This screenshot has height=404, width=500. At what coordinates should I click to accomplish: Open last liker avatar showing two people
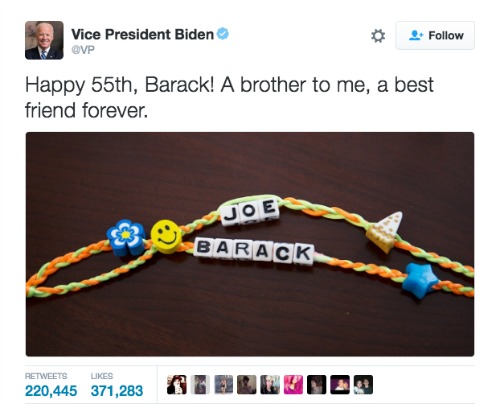pos(363,385)
